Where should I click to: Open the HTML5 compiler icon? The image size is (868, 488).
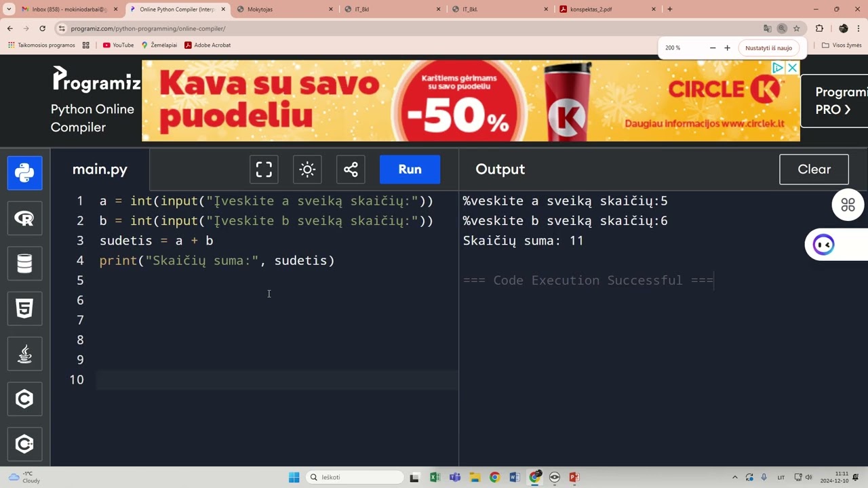(x=24, y=309)
